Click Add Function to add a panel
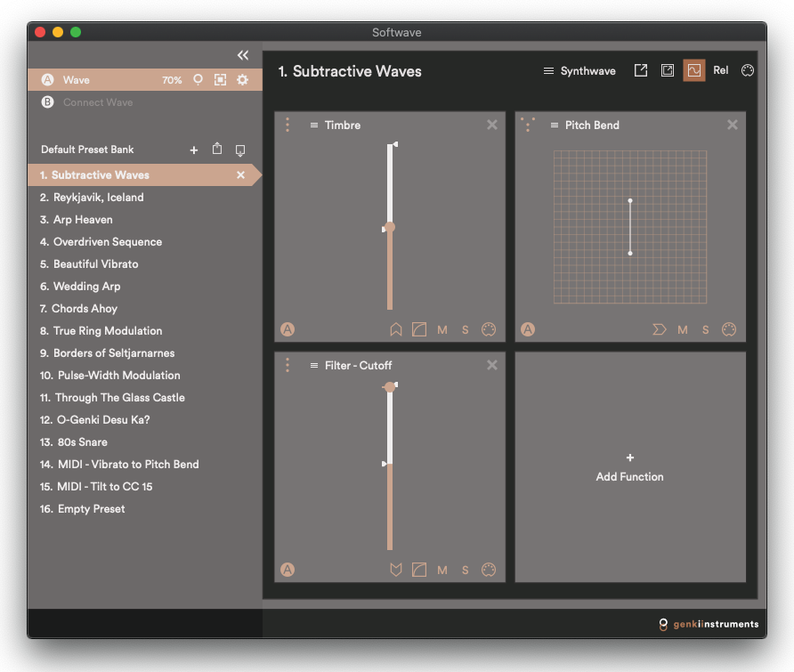 tap(630, 468)
